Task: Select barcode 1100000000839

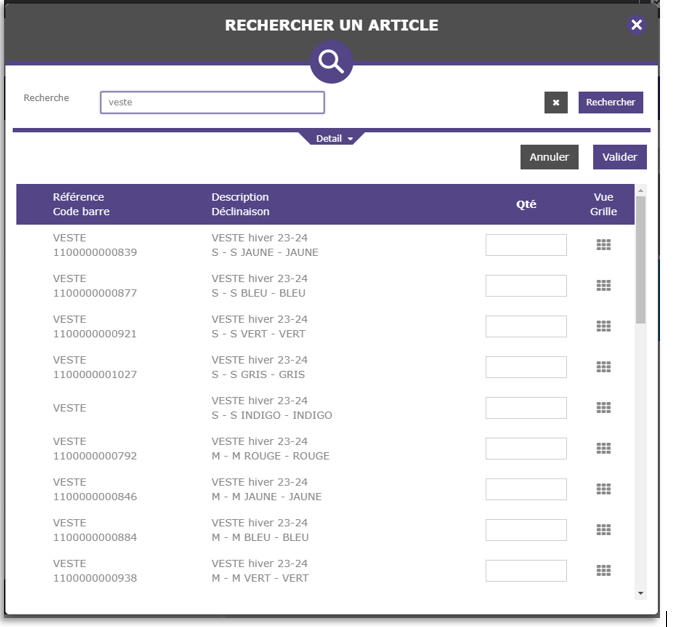Action: click(x=95, y=252)
